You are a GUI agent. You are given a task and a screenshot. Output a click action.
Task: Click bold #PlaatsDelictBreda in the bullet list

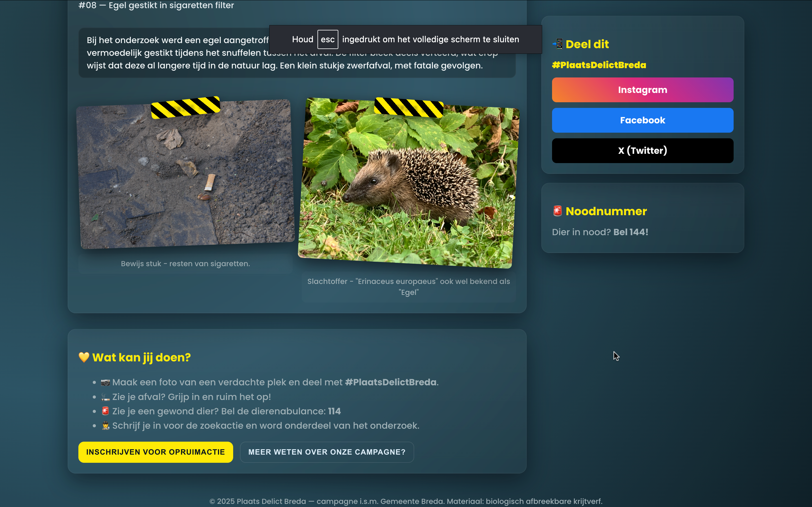[x=390, y=382]
